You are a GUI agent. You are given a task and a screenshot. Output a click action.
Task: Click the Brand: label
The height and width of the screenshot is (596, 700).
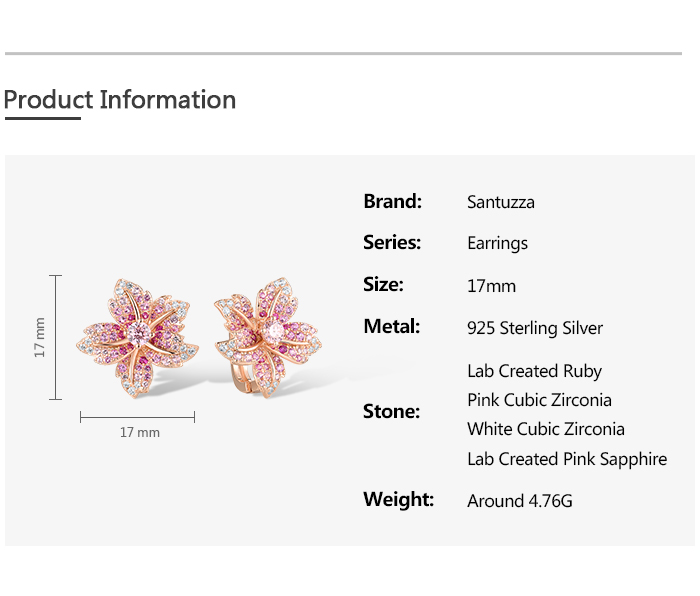point(392,201)
